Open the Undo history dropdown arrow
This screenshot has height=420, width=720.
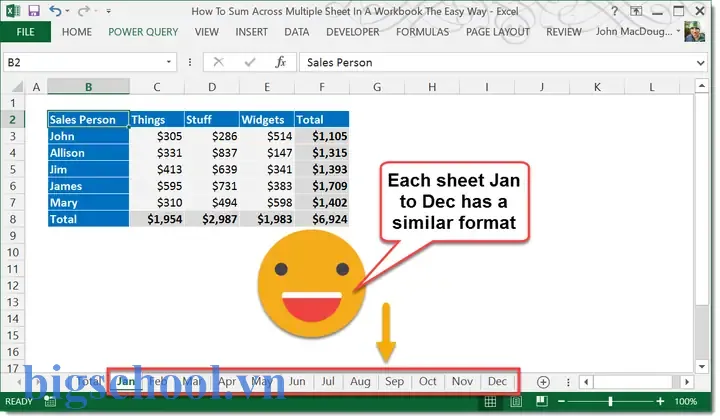pyautogui.click(x=68, y=11)
